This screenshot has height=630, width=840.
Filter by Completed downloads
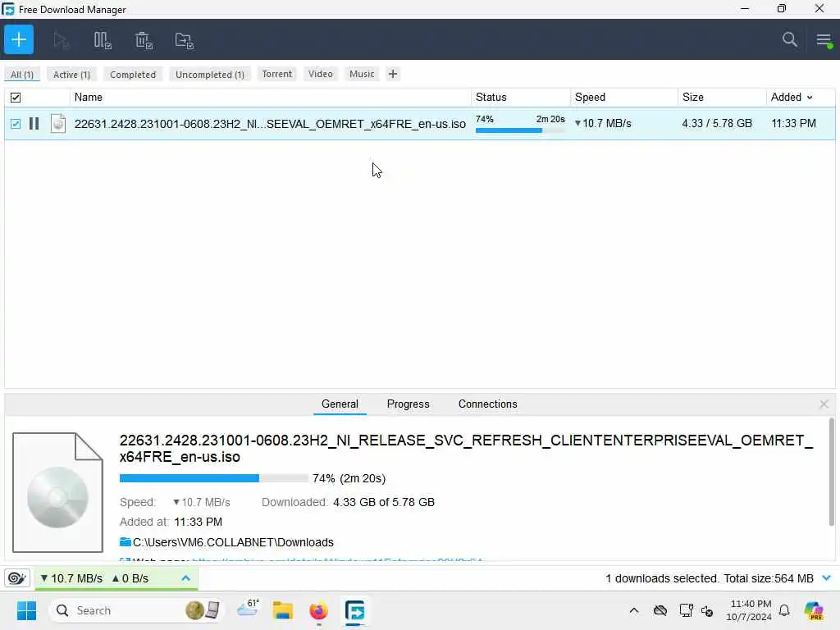click(x=133, y=75)
